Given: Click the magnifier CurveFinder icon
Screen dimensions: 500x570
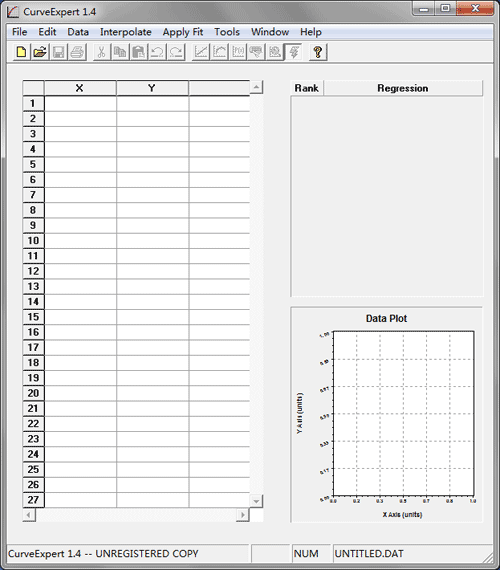Looking at the screenshot, I should 275,52.
